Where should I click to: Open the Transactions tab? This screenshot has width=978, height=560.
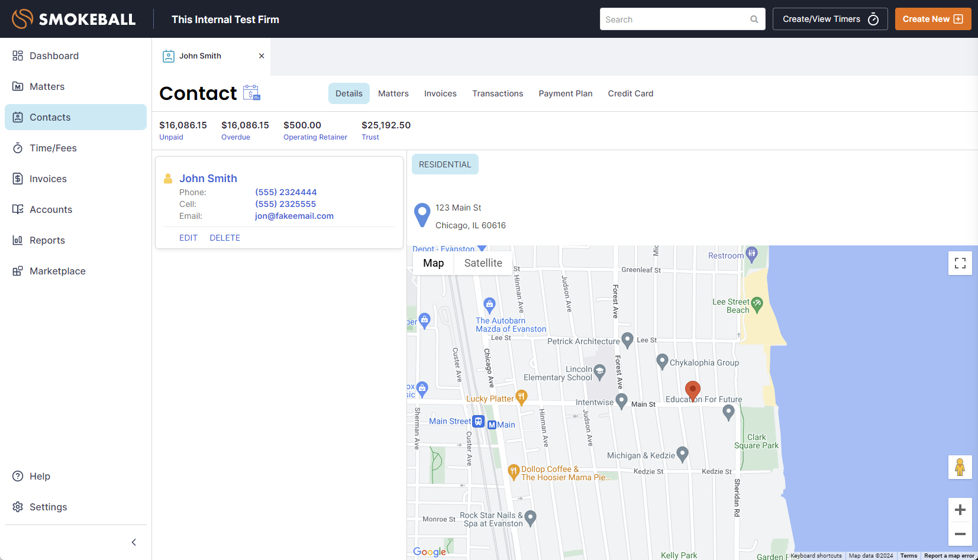tap(498, 93)
